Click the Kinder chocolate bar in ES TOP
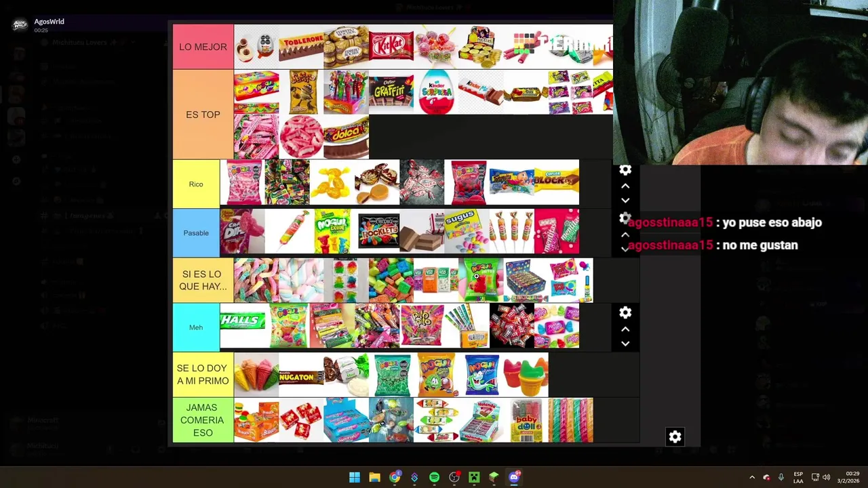868x488 pixels. pos(481,91)
